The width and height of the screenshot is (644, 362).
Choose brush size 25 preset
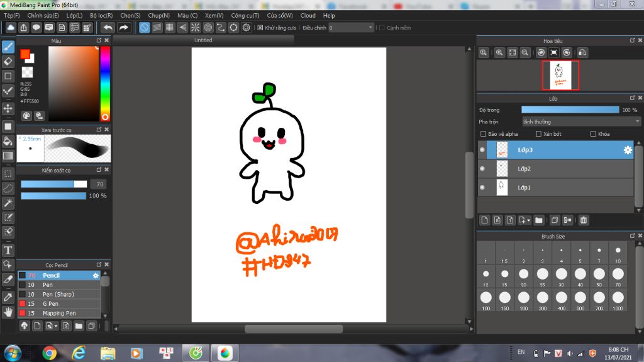point(543,277)
